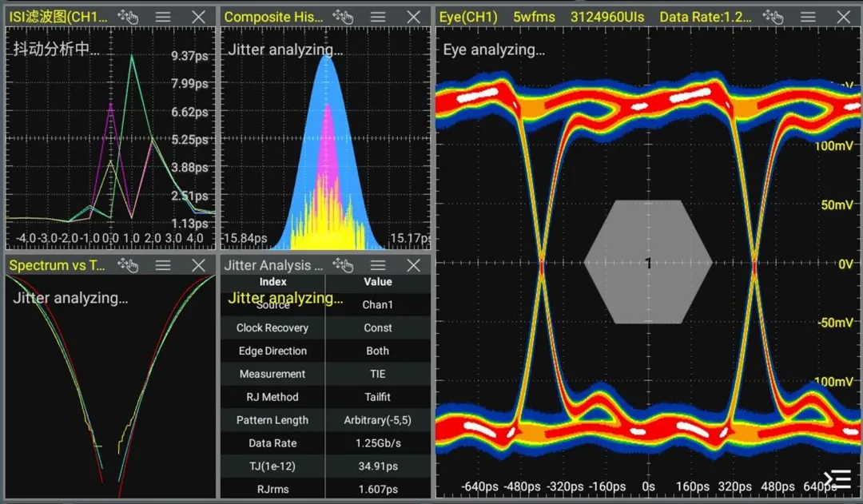
Task: Select the Clock Recovery 'Const' value
Action: tap(378, 327)
